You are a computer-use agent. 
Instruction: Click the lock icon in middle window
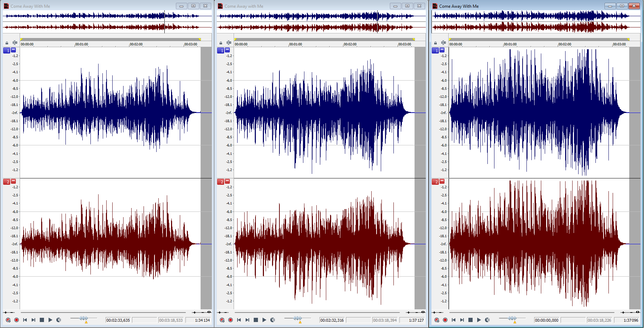point(221,43)
